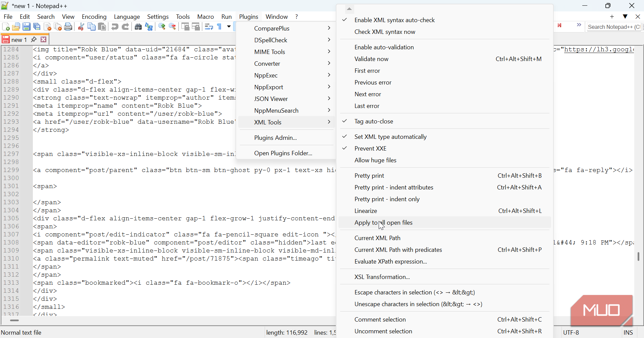This screenshot has width=644, height=338.
Task: Click the Close document toolbar icon
Action: click(x=47, y=27)
